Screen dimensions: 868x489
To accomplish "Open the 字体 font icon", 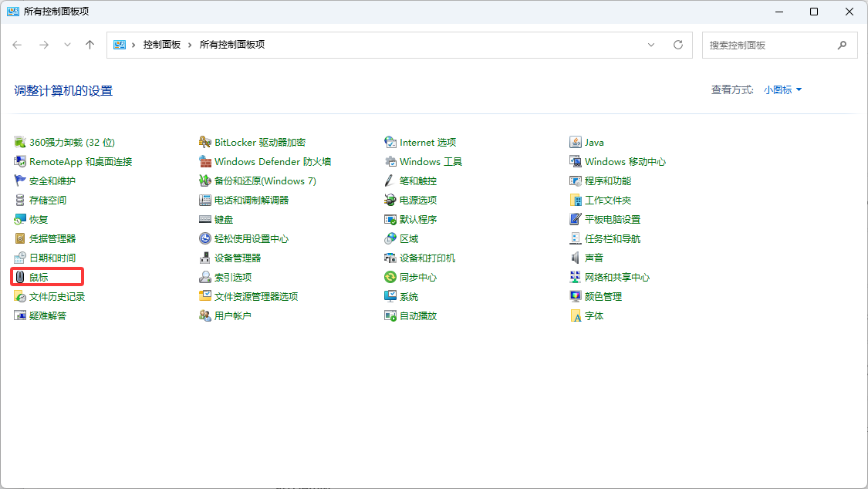I will pyautogui.click(x=575, y=316).
